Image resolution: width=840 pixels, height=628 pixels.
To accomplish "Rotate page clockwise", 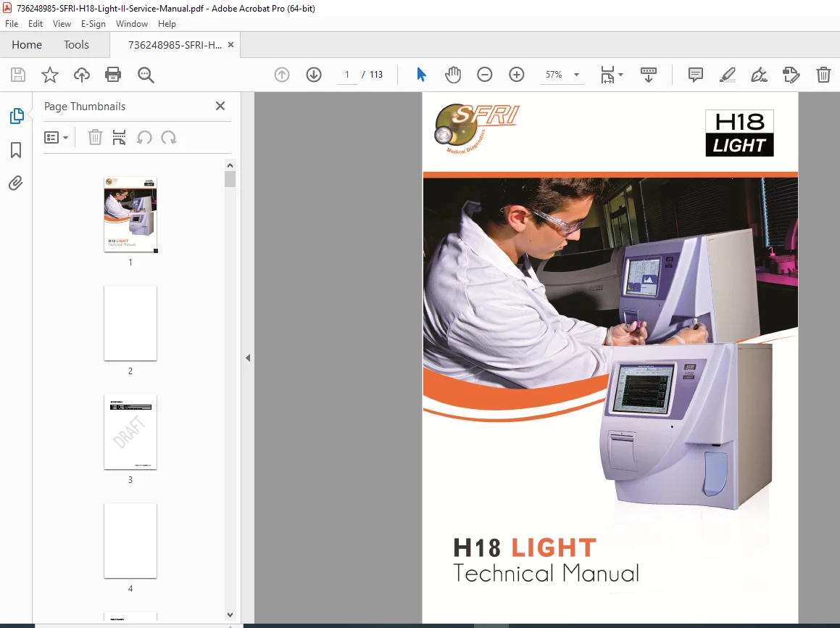I will [169, 138].
